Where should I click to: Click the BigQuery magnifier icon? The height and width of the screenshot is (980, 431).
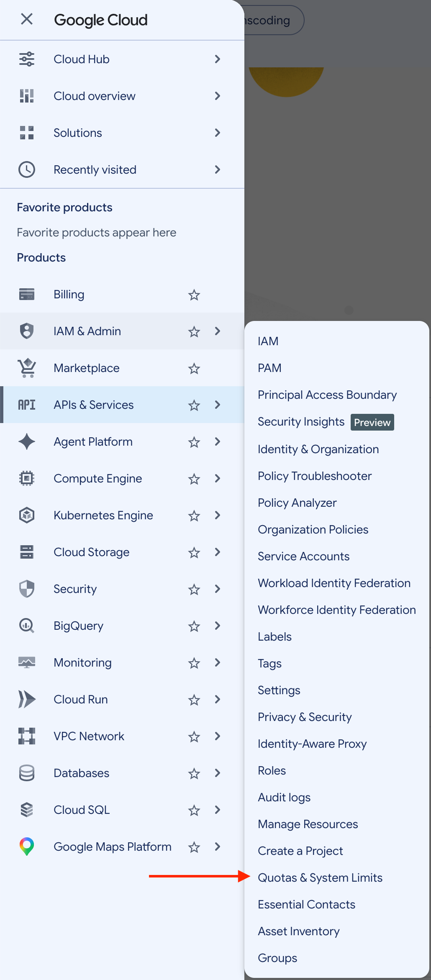click(27, 626)
